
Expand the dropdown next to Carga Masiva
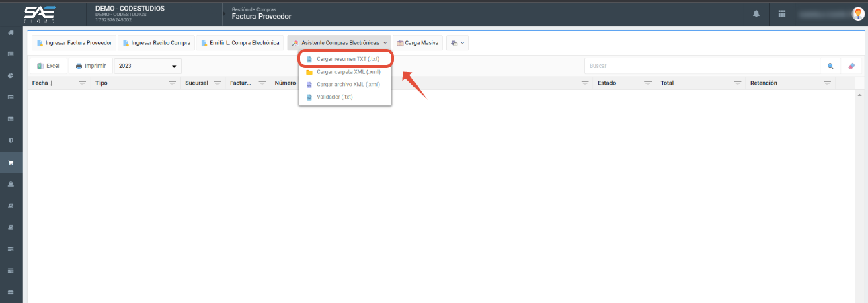pos(457,43)
